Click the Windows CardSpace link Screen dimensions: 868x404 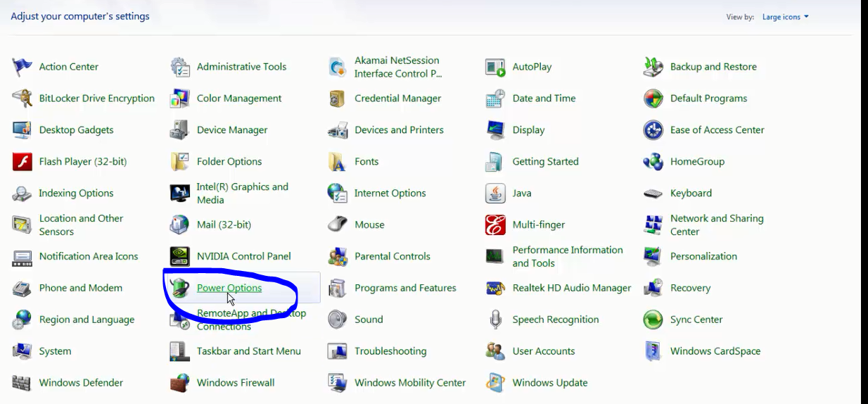pos(715,351)
